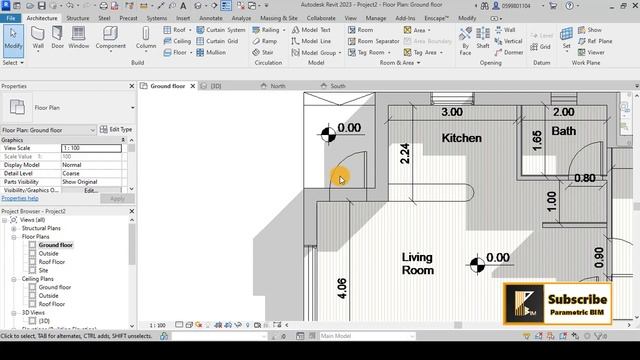Screen dimensions: 640x360
Task: Select the Curtain System tool
Action: (221, 30)
